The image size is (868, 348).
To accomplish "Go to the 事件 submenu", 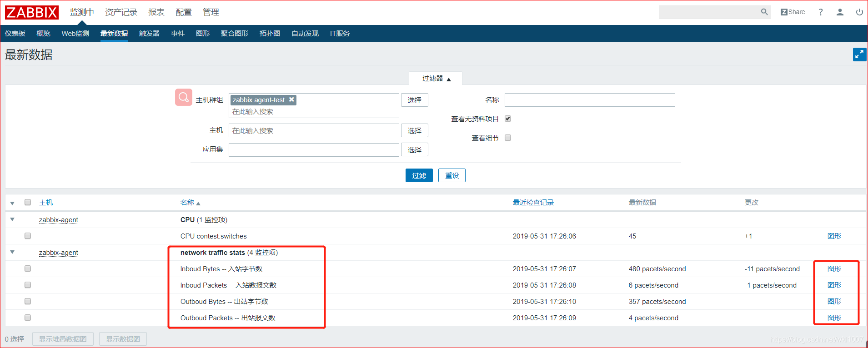I will (x=178, y=34).
